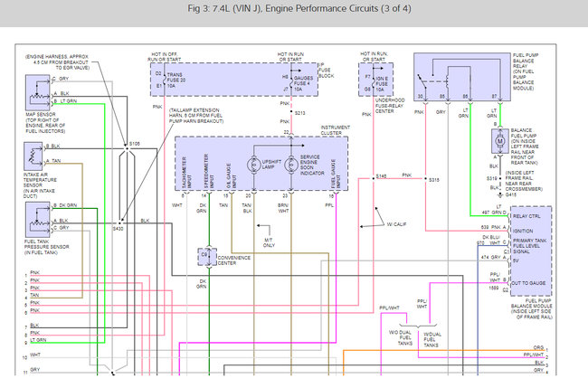The width and height of the screenshot is (588, 388).
Task: Click the engine harness EGR valve note
Action: pyautogui.click(x=57, y=62)
